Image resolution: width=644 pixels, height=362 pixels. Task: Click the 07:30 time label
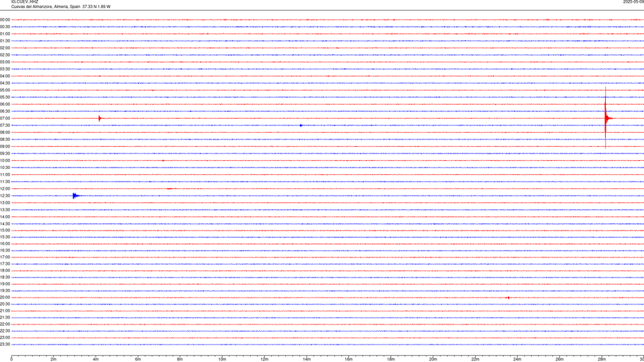(x=5, y=125)
